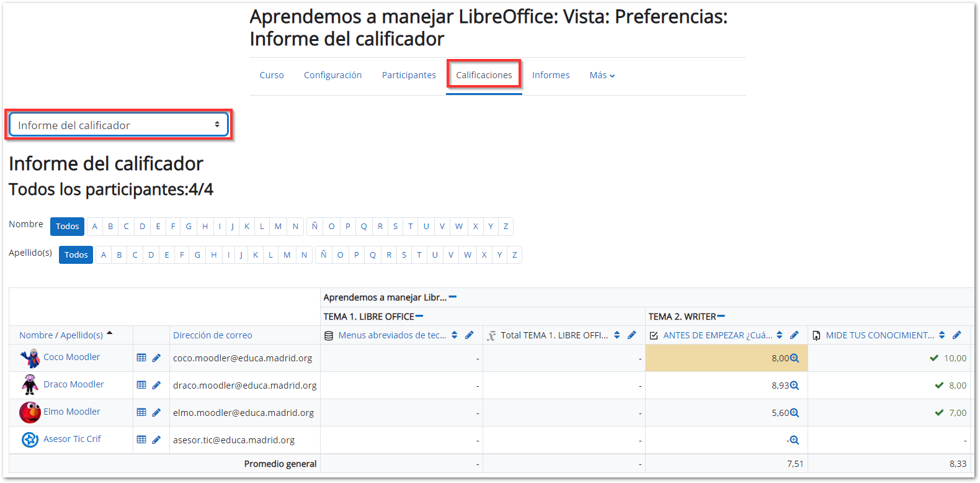Click the Promedio general value 7,51
Image resolution: width=980 pixels, height=483 pixels.
(795, 464)
